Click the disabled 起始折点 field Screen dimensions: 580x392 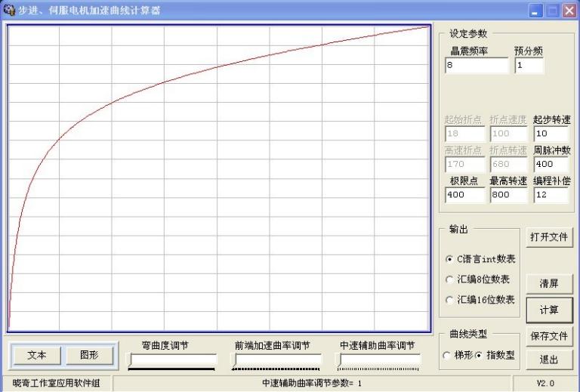click(x=465, y=134)
